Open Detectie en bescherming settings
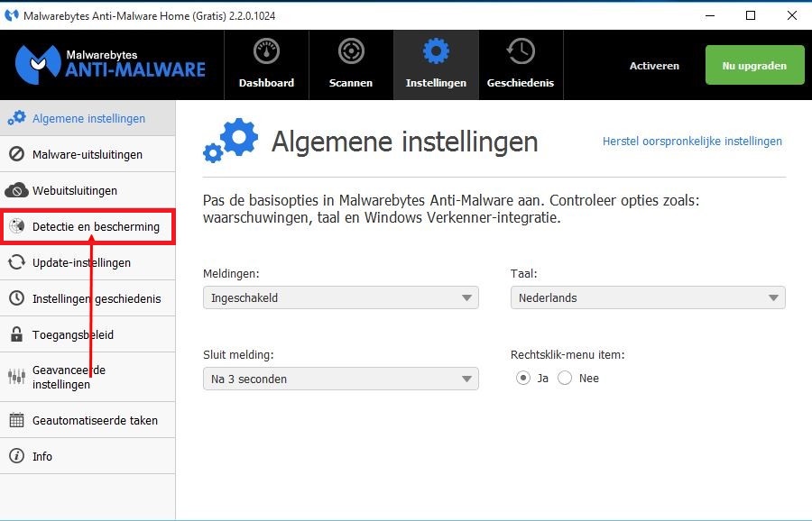 (x=96, y=227)
